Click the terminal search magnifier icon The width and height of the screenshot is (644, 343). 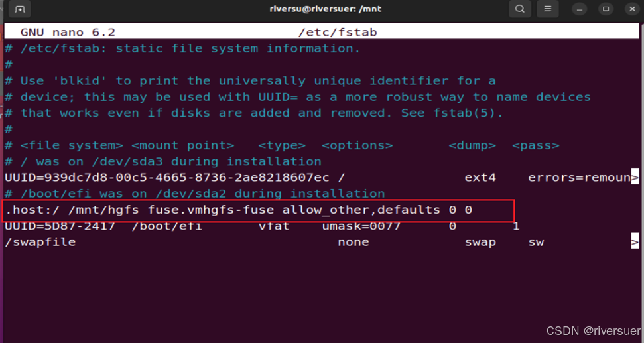[x=520, y=9]
